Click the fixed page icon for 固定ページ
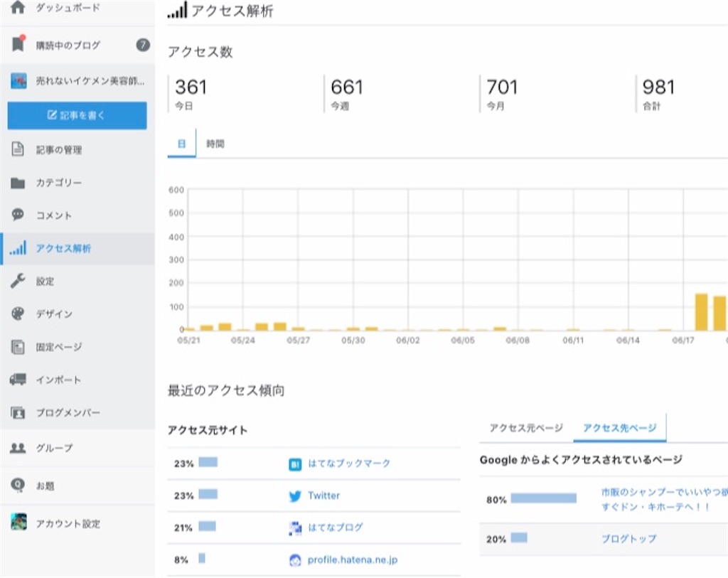The height and width of the screenshot is (578, 728). tap(18, 347)
